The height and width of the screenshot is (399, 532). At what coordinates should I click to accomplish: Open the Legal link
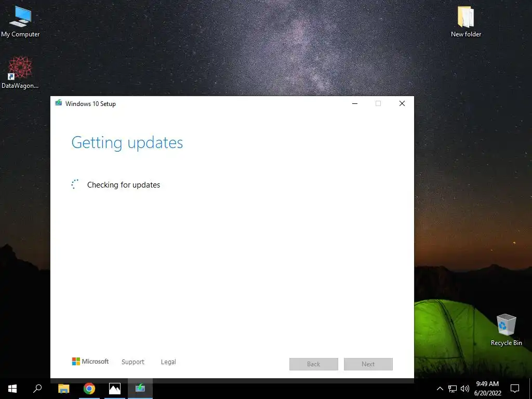point(168,362)
